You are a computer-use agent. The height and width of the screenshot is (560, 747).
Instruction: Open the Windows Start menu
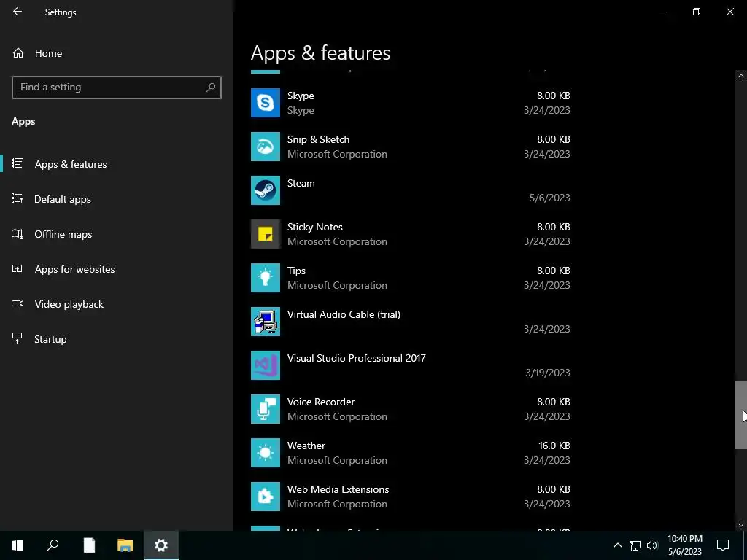(x=18, y=545)
